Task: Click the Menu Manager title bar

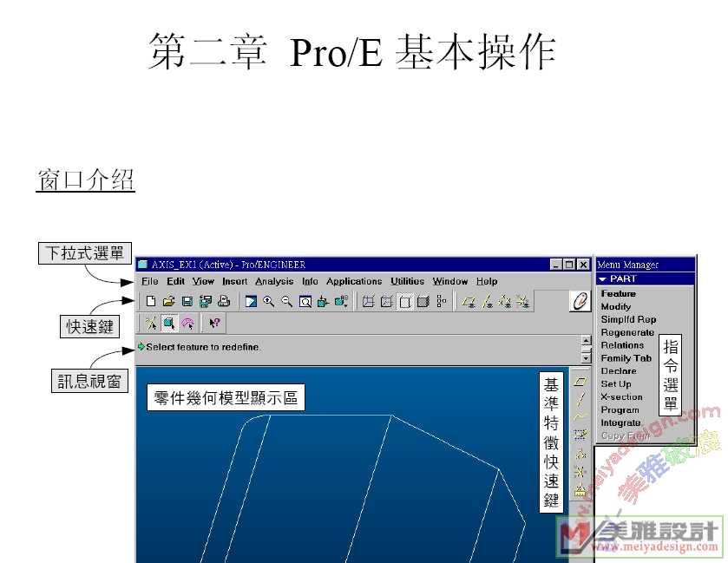Action: 646,265
